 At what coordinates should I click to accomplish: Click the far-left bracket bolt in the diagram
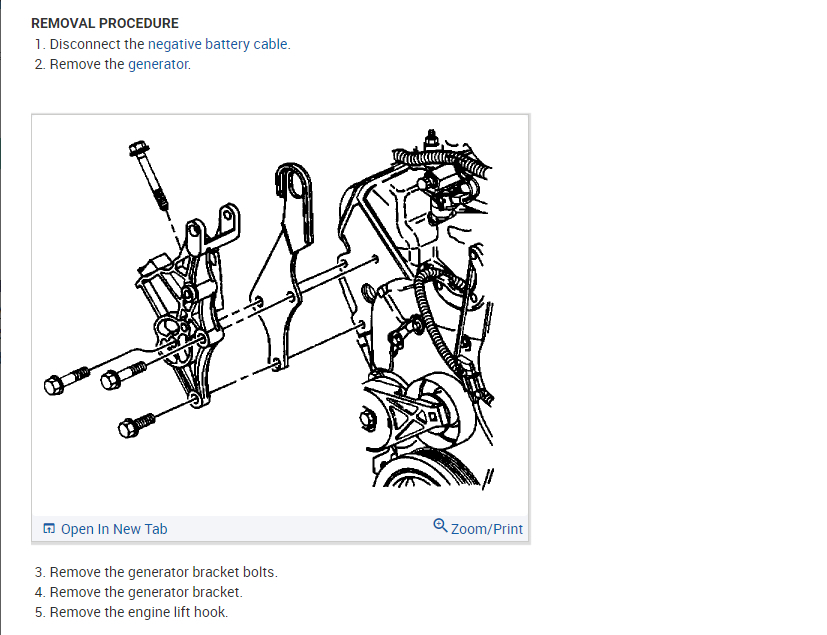(x=66, y=381)
